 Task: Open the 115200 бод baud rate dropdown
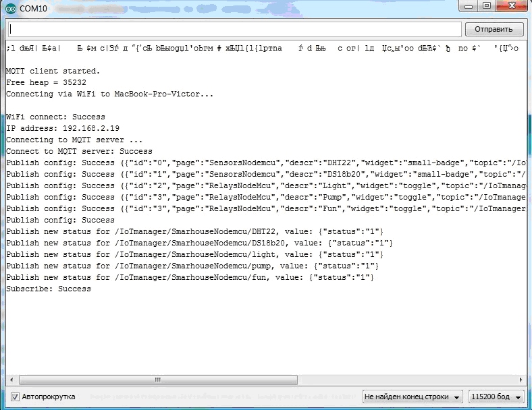point(496,397)
